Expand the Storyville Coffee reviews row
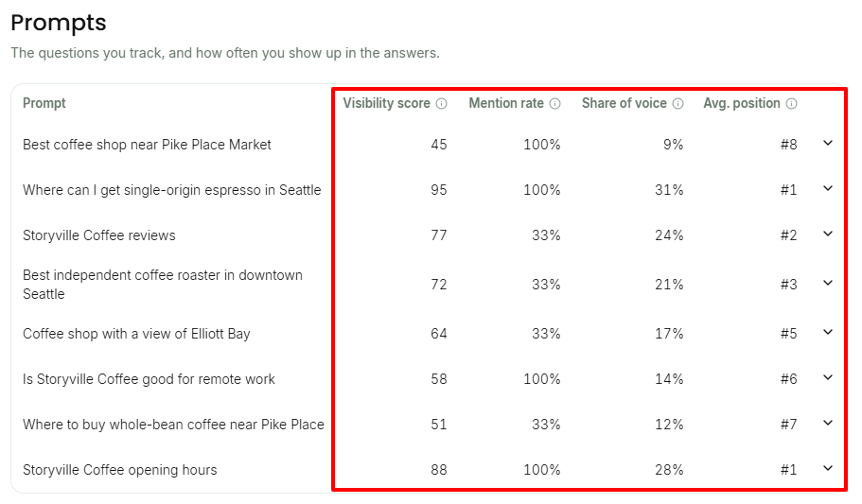Viewport: 862px width, 504px height. point(828,235)
